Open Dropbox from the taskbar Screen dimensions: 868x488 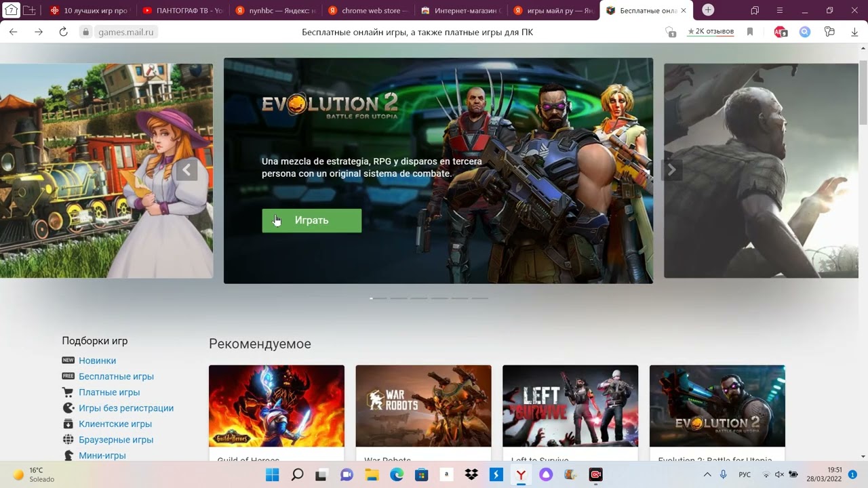tap(471, 474)
